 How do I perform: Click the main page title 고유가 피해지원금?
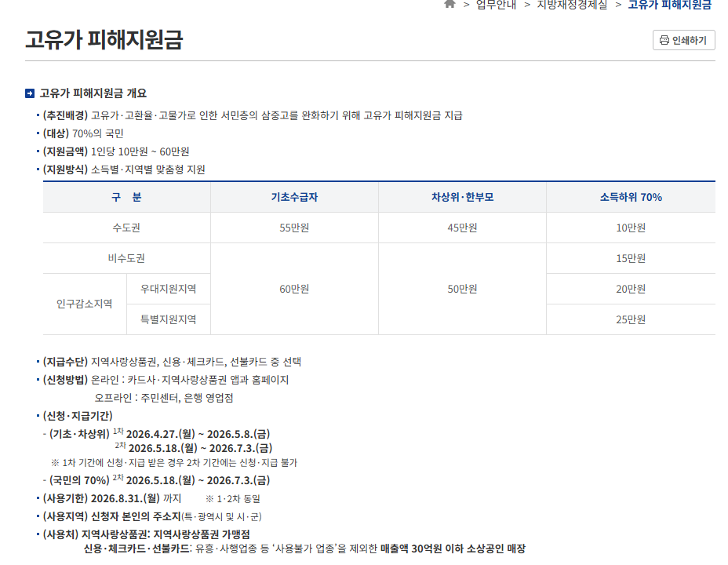[x=104, y=40]
